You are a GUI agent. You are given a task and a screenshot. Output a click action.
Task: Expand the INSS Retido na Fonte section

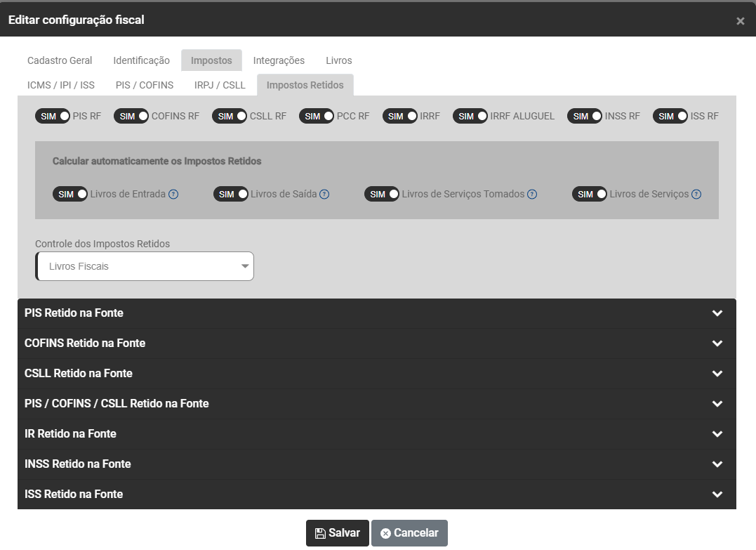coord(376,464)
